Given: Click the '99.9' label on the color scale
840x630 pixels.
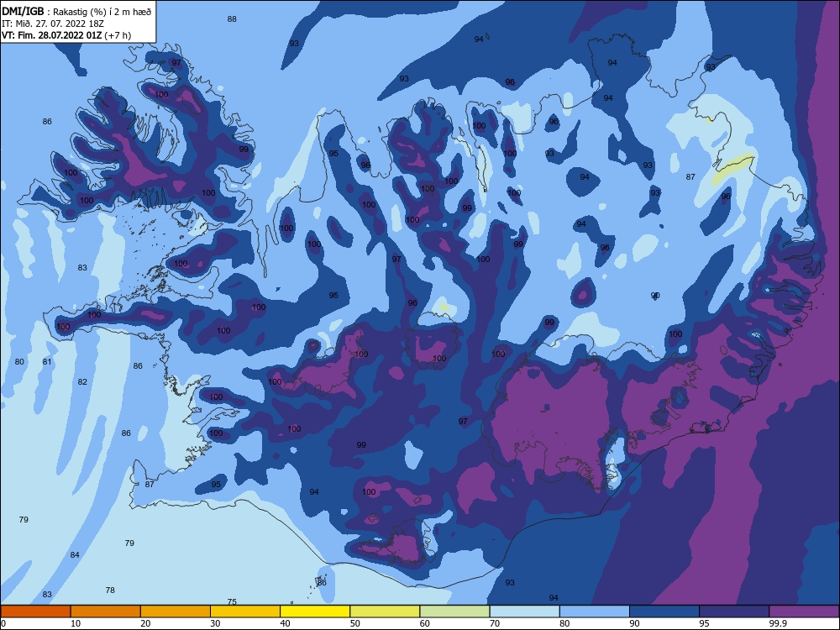Looking at the screenshot, I should (777, 623).
